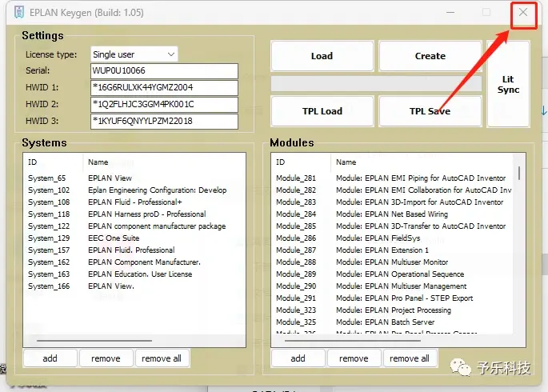Select the Module_288 Multiuser Monitor row
The width and height of the screenshot is (548, 392).
coord(392,262)
